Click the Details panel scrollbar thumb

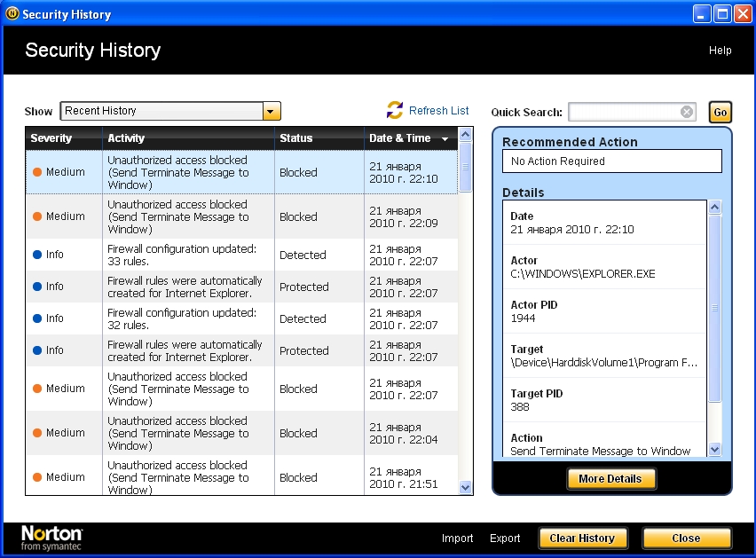tap(714, 308)
